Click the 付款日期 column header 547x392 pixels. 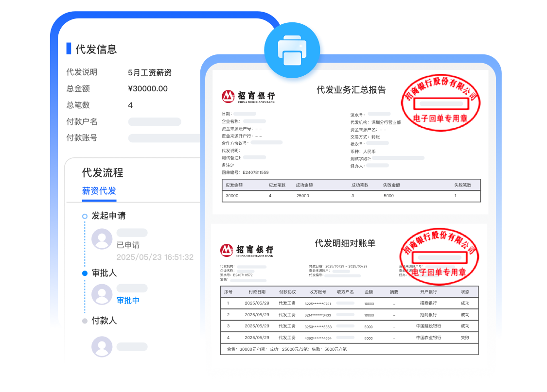coord(257,292)
